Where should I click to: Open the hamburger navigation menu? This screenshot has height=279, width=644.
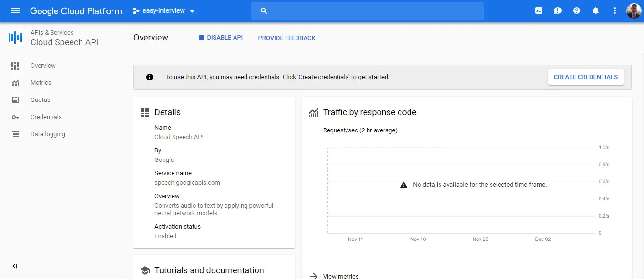tap(15, 11)
